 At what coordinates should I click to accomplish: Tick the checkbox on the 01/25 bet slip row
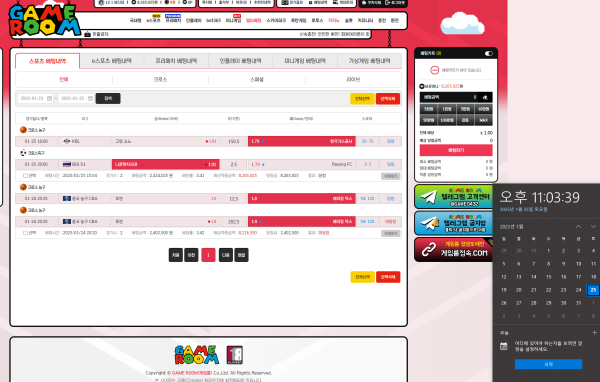pyautogui.click(x=25, y=176)
